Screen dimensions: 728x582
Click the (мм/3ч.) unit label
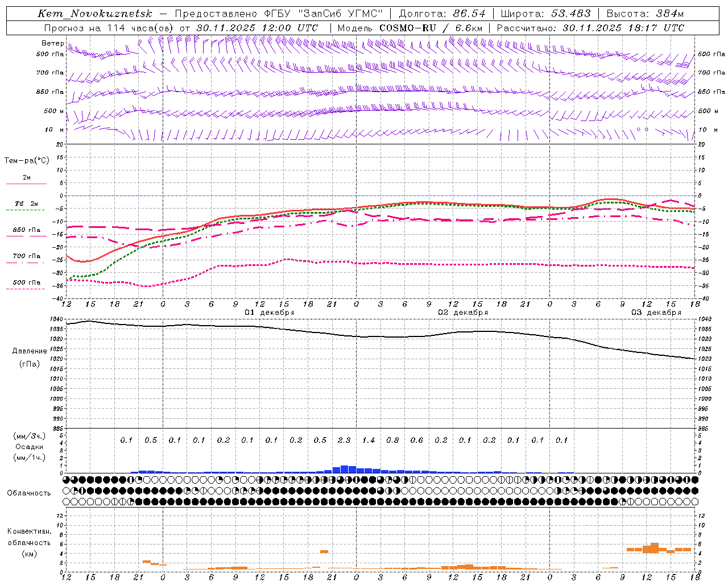30,436
